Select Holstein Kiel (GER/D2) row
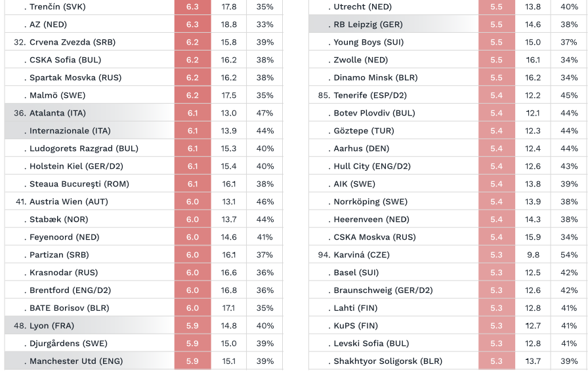 tap(144, 166)
